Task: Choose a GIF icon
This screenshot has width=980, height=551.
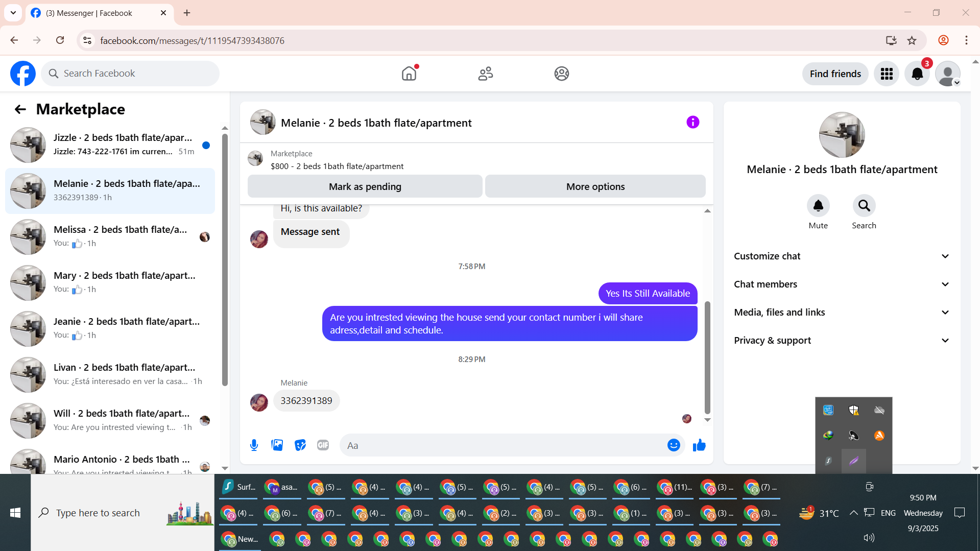Action: pyautogui.click(x=323, y=445)
